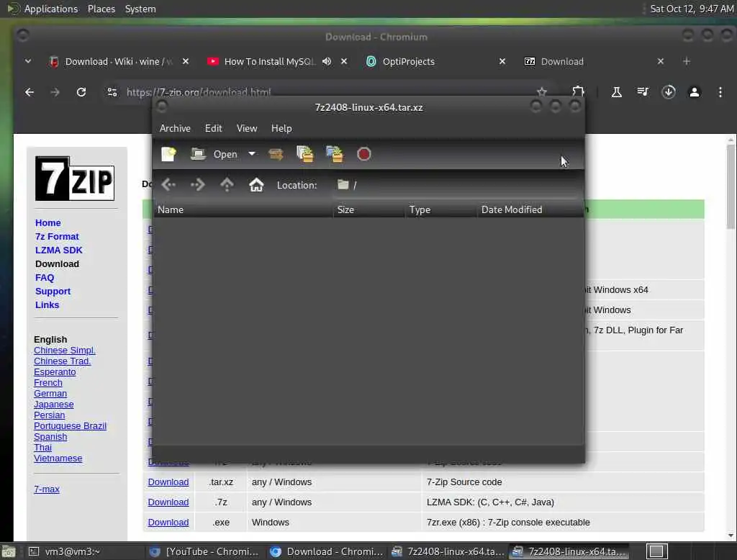Open Links page in sidebar
The width and height of the screenshot is (737, 560).
pyautogui.click(x=47, y=304)
